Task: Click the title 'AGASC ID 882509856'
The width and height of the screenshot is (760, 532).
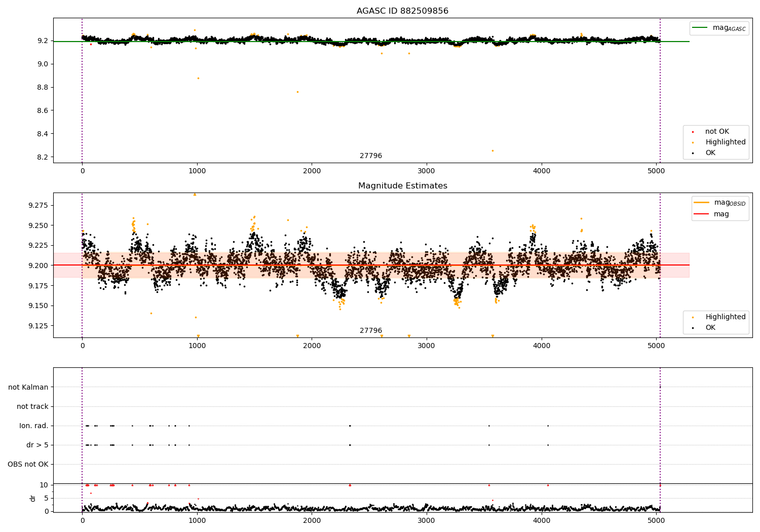Action: (x=402, y=11)
